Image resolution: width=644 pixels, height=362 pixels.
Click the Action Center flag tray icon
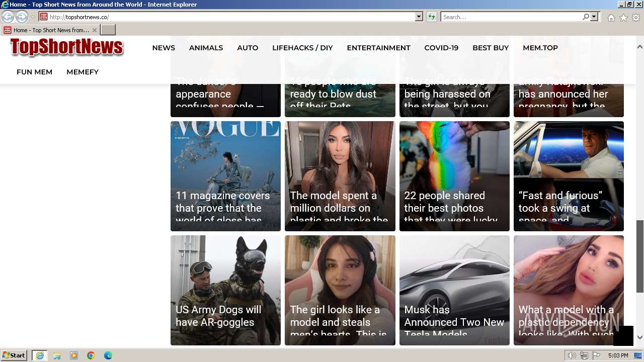596,355
